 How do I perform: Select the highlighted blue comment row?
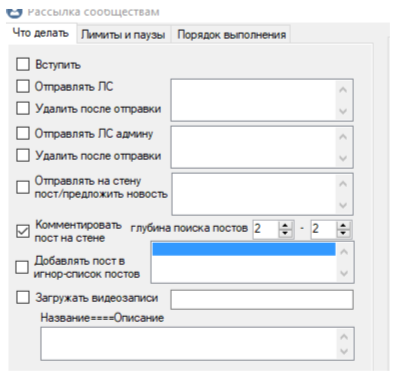pyautogui.click(x=244, y=249)
